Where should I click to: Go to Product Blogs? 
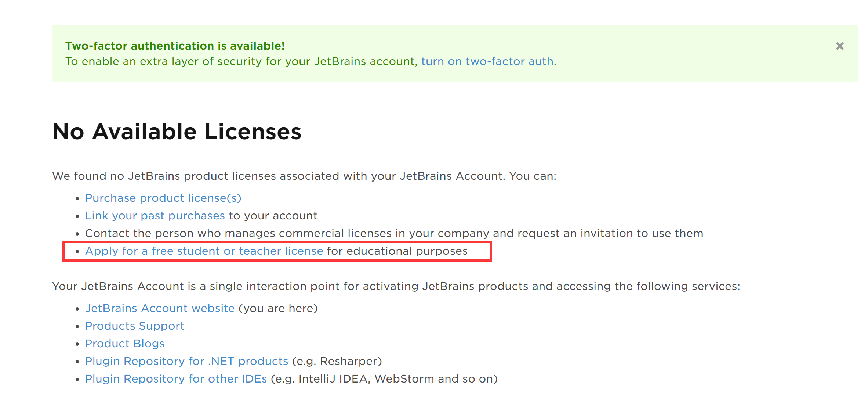click(x=125, y=344)
